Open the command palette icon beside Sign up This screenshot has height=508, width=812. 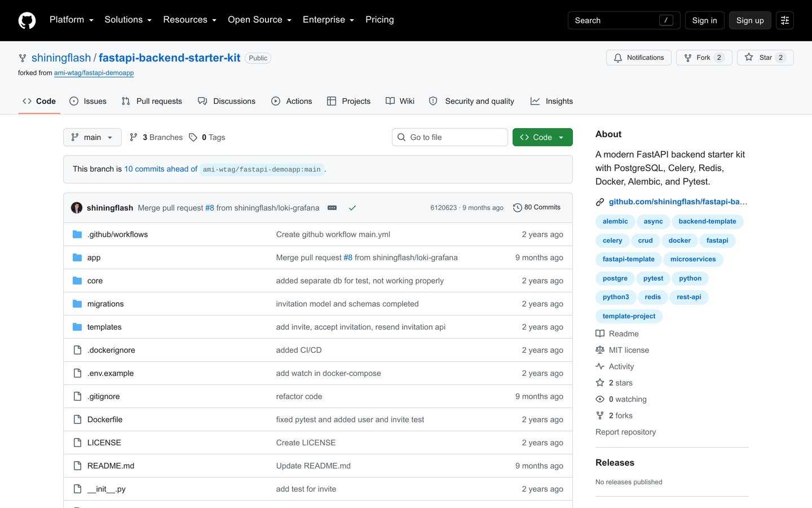[x=785, y=20]
